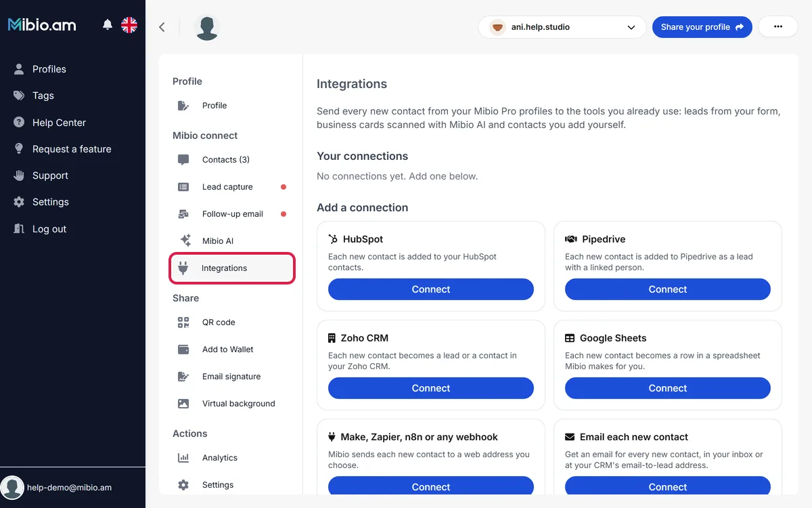Click the Profiles person icon

pyautogui.click(x=19, y=69)
